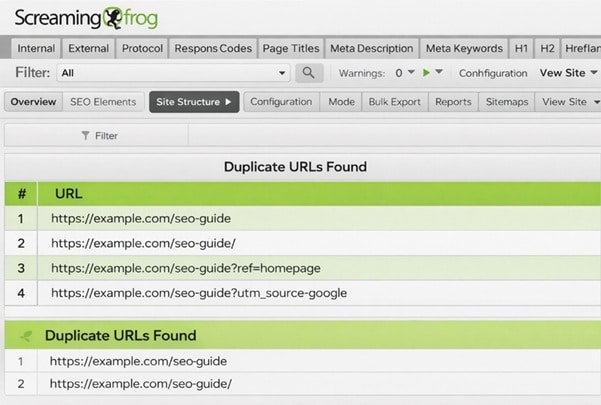This screenshot has width=601, height=405.
Task: Open the Page Titles tab
Action: point(291,49)
